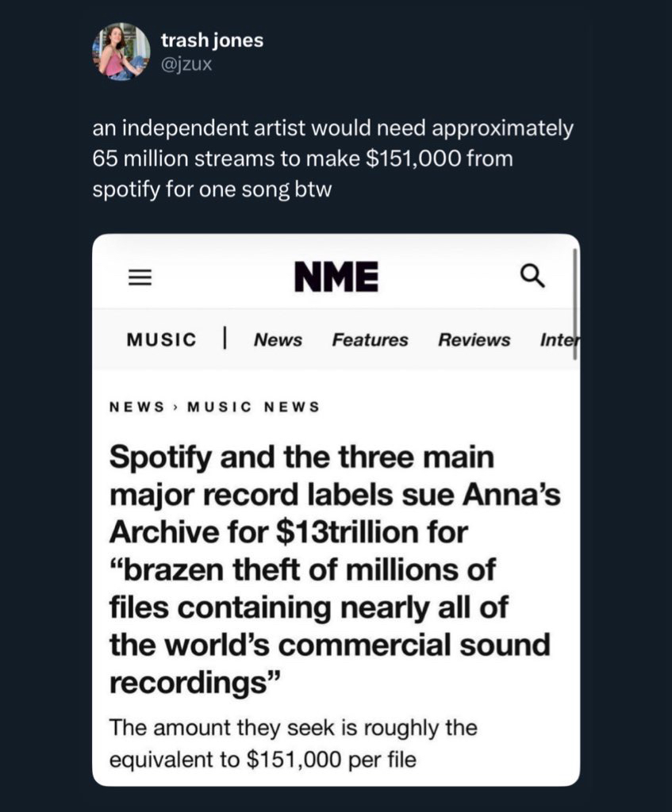Open trash jones profile picture
The width and height of the screenshot is (672, 812).
[121, 52]
